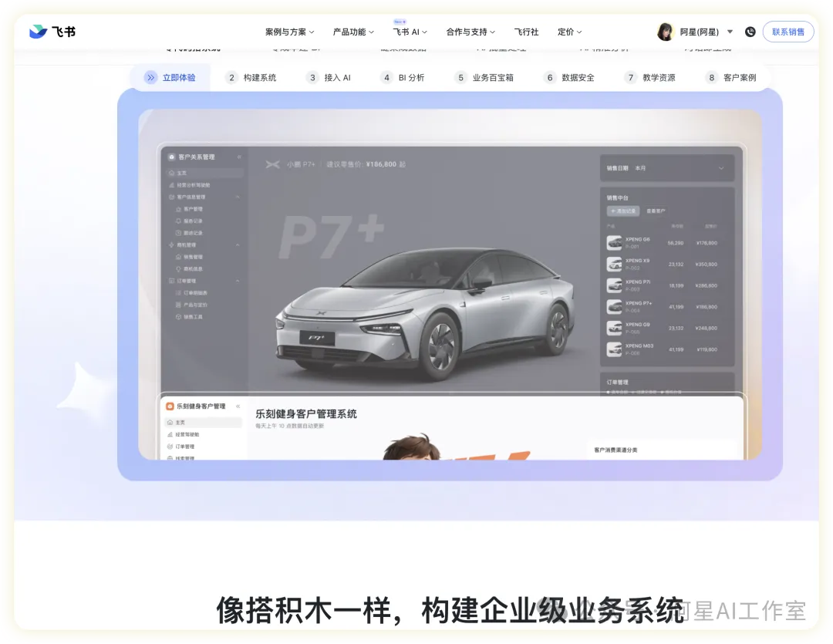Screen dimensions: 833x644
Task: Collapse the 客户信息管理 group chevron
Action: 238,197
